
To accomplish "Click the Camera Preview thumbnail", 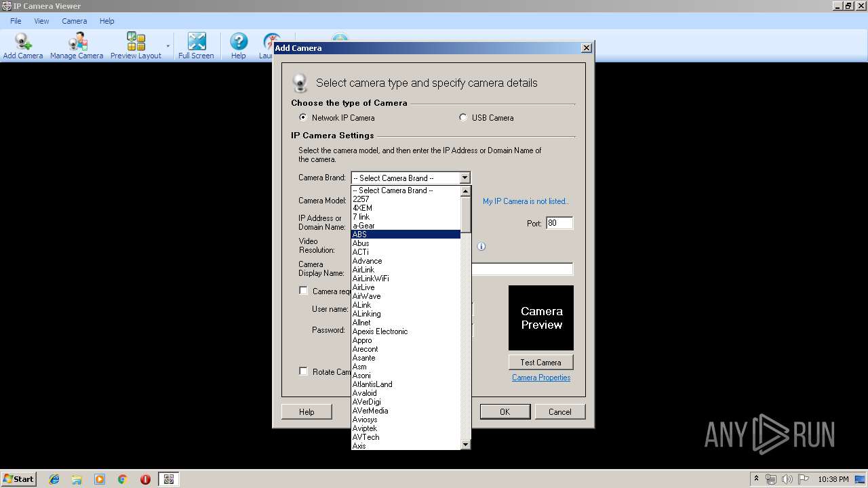I will coord(541,318).
